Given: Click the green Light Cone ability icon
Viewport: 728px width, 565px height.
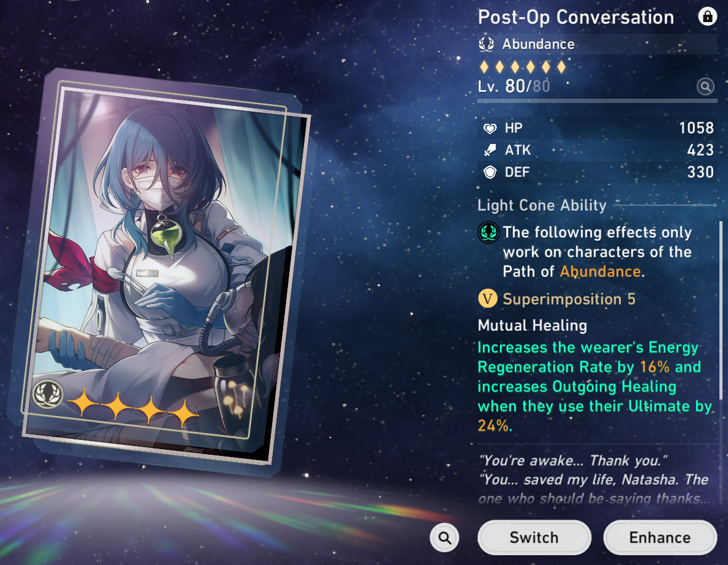Looking at the screenshot, I should [488, 232].
